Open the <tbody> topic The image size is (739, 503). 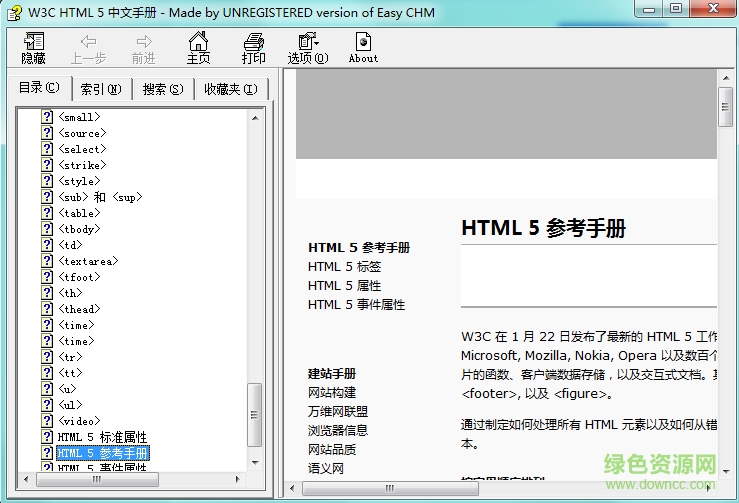tap(79, 229)
